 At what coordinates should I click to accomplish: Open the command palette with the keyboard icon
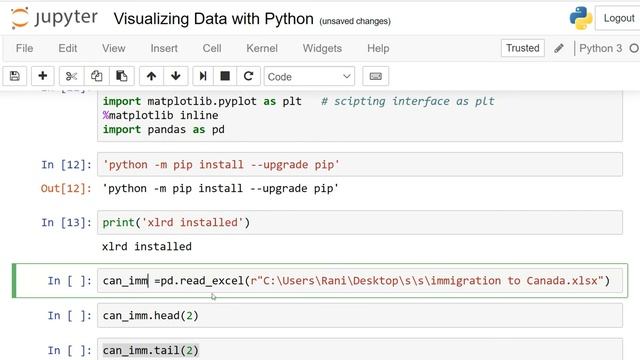pos(376,76)
